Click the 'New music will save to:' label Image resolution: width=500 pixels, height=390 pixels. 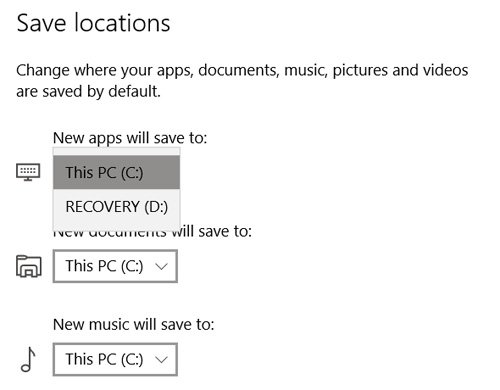pyautogui.click(x=133, y=324)
